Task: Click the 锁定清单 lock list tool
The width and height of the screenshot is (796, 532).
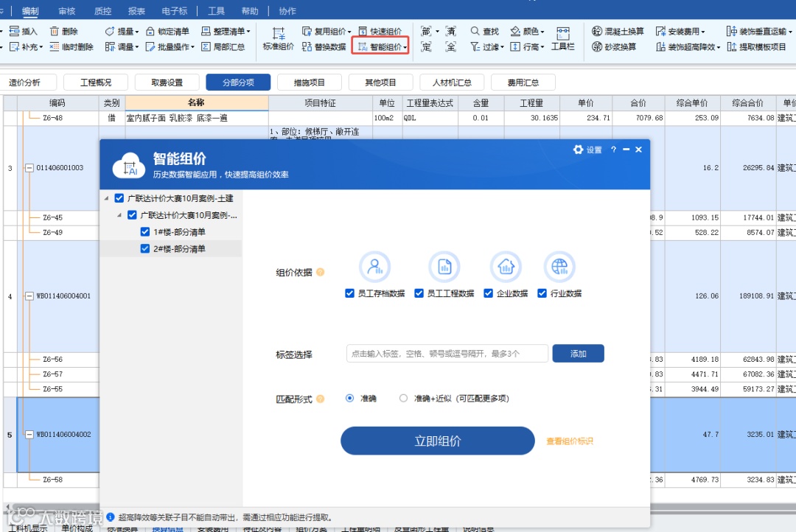Action: [167, 32]
